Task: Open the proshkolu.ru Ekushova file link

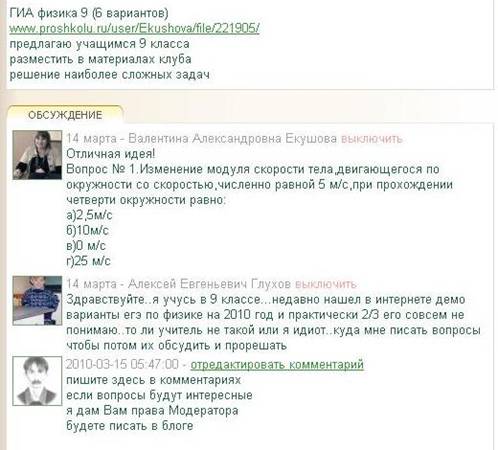Action: coord(134,28)
